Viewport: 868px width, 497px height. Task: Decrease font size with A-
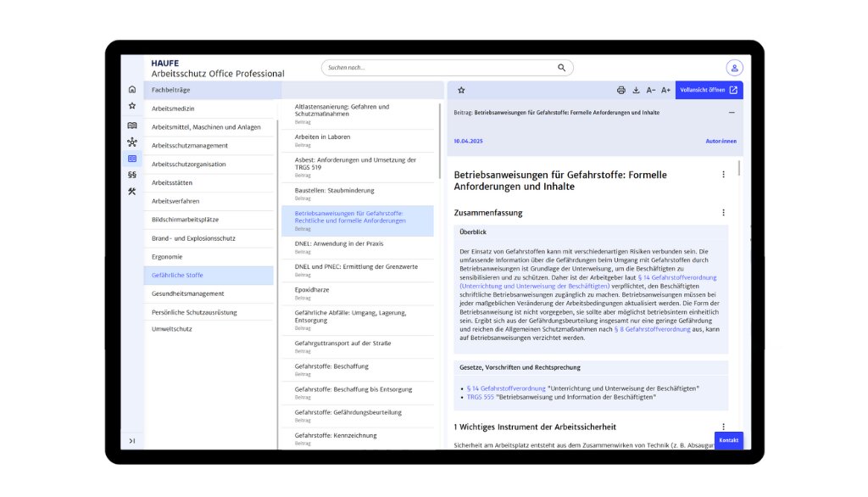click(x=651, y=90)
